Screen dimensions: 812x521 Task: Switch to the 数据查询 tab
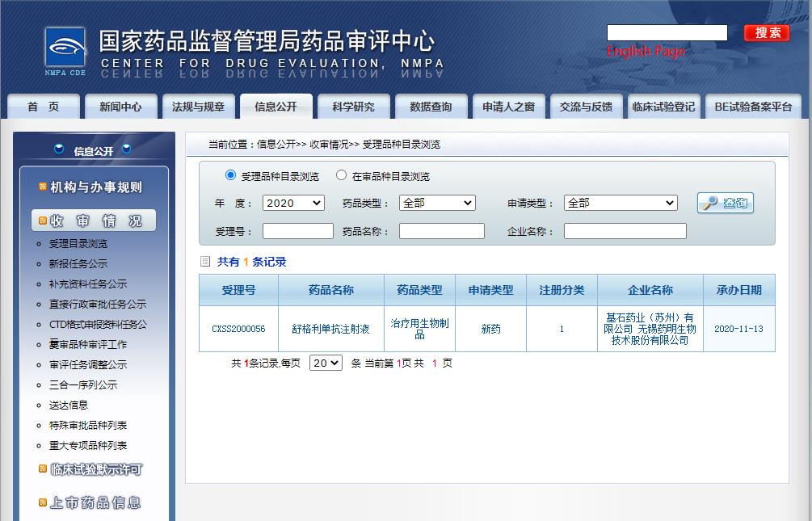(431, 107)
